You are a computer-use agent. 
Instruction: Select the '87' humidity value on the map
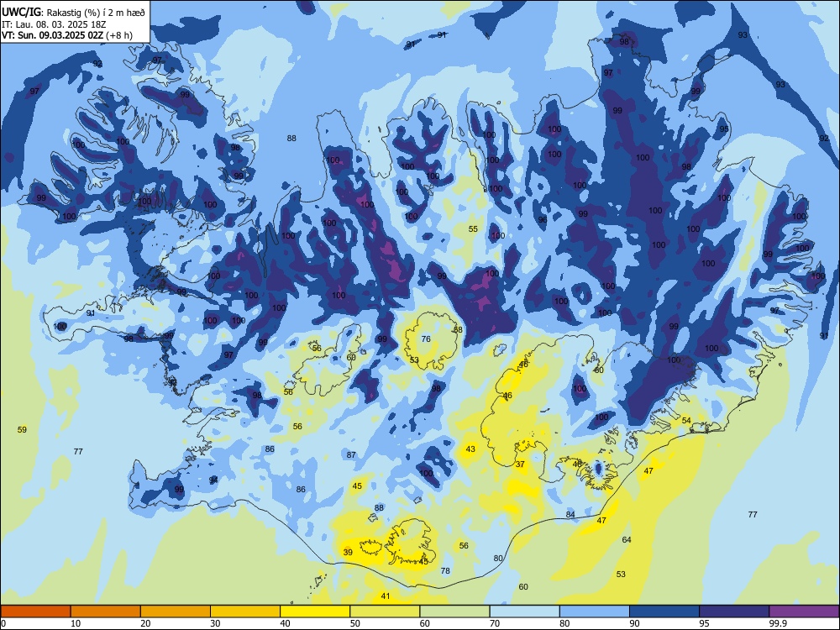point(351,454)
